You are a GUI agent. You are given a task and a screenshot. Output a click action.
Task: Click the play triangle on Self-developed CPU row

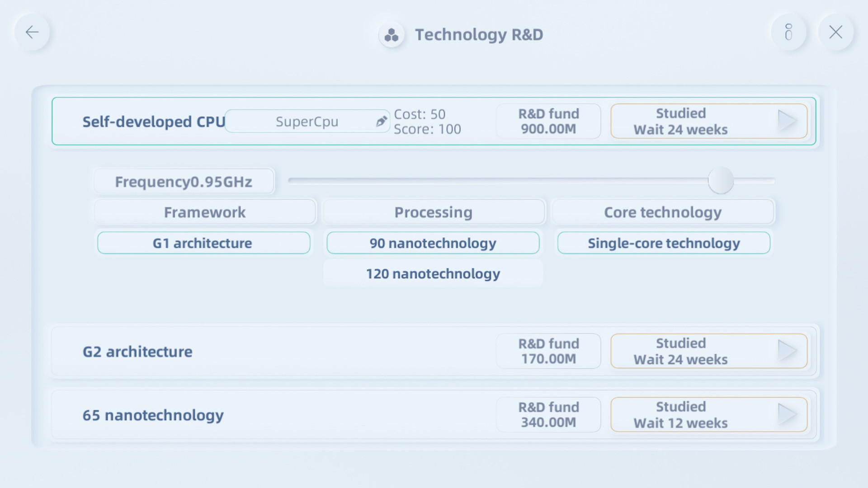click(x=788, y=121)
